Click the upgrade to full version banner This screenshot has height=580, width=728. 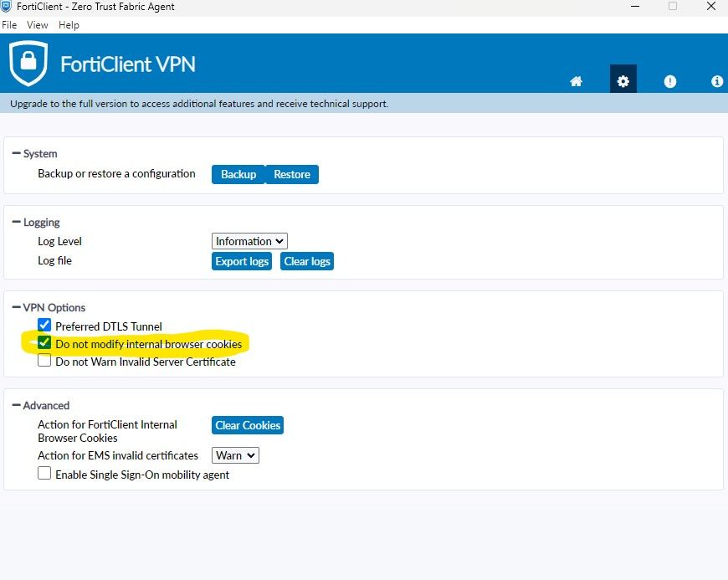click(364, 103)
